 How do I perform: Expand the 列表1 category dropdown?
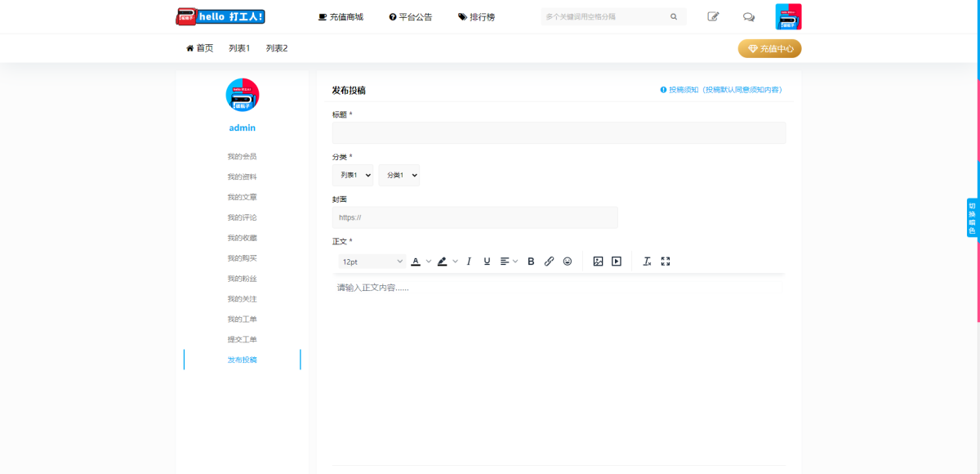point(353,176)
